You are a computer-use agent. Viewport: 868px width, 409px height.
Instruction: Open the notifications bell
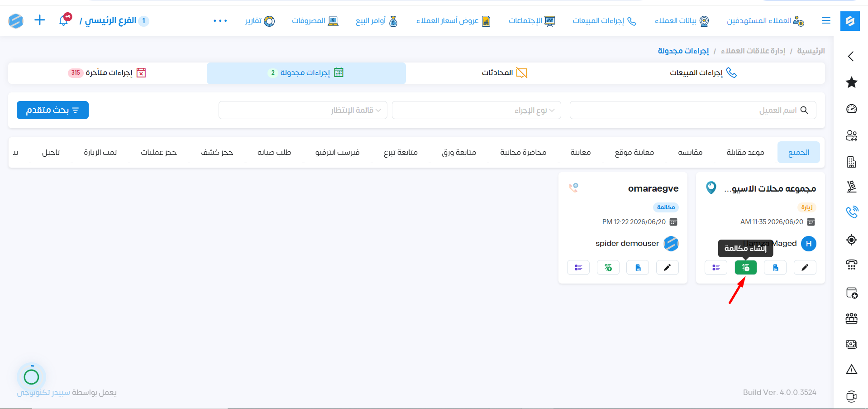[x=64, y=20]
